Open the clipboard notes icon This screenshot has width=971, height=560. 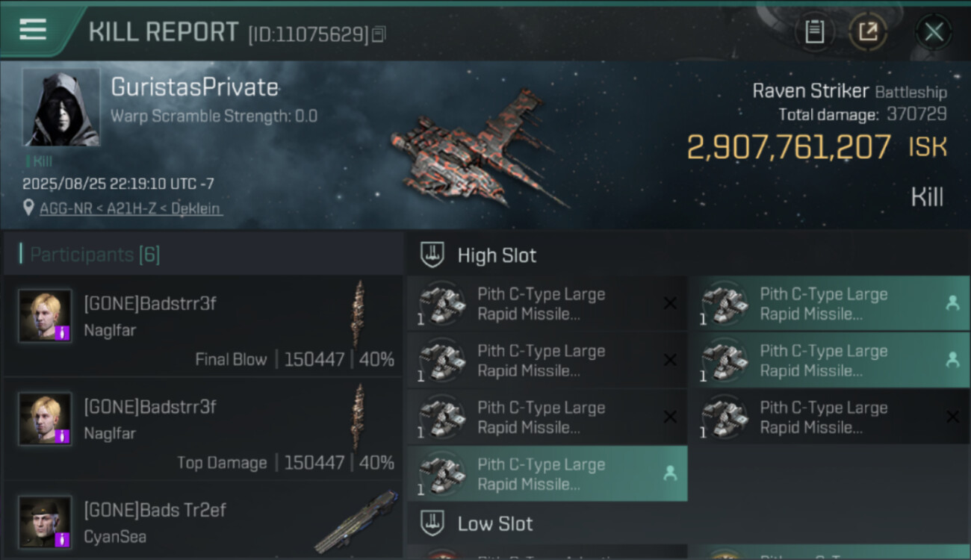(x=814, y=31)
